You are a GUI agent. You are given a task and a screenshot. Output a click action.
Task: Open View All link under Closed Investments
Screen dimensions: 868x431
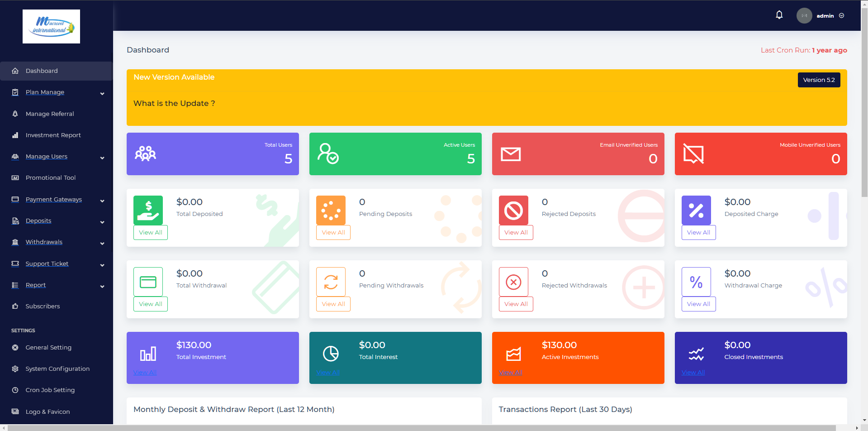(x=693, y=372)
